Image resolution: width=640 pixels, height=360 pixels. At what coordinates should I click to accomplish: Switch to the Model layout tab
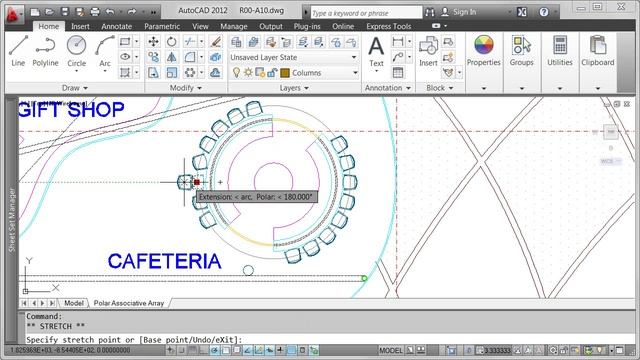(73, 303)
